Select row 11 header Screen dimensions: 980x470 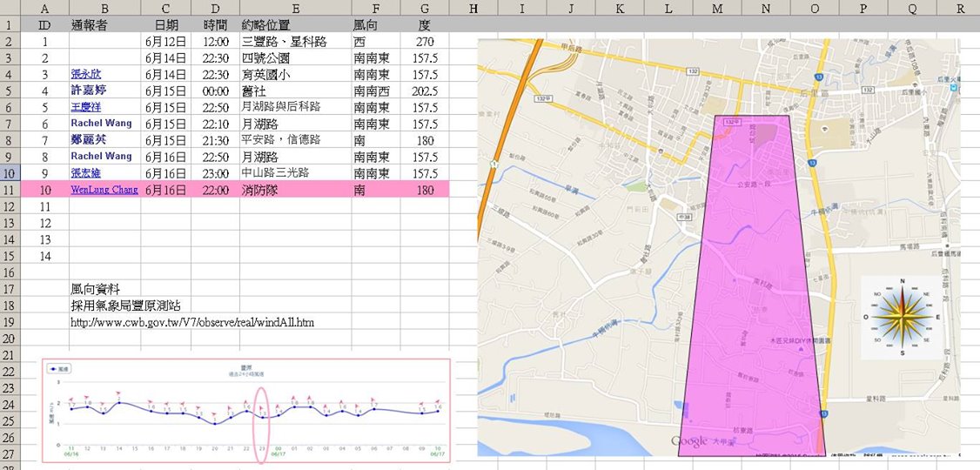10,190
